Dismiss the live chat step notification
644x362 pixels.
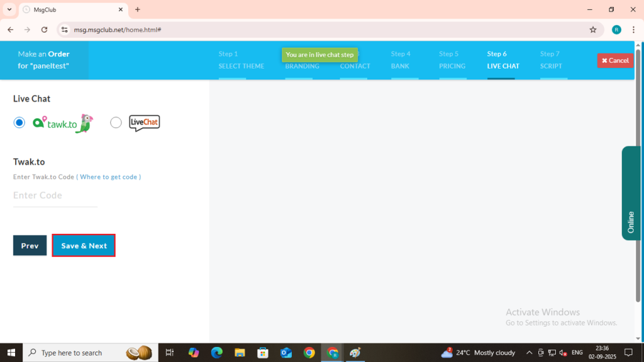coord(319,55)
